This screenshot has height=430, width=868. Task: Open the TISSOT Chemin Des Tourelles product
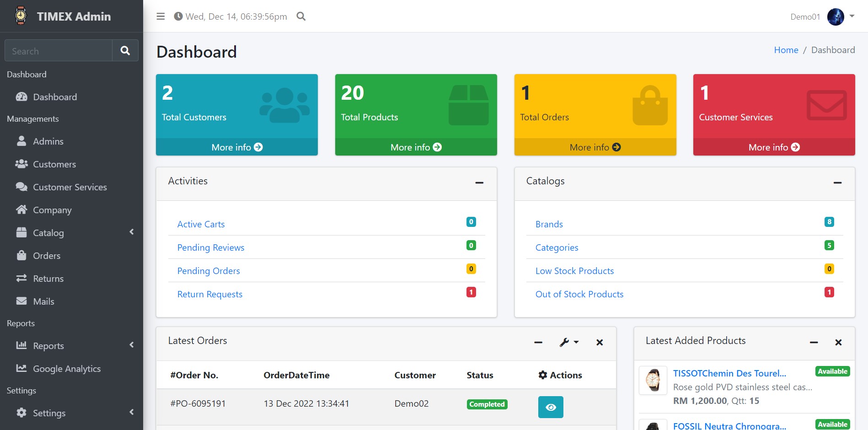[x=729, y=373]
